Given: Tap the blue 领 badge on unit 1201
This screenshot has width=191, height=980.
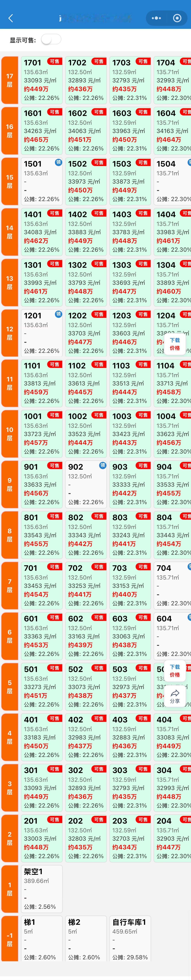Looking at the screenshot, I should [x=58, y=314].
